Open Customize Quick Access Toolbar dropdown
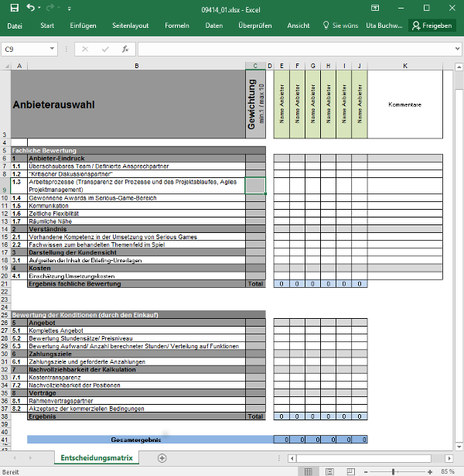464x476 pixels. pos(70,7)
